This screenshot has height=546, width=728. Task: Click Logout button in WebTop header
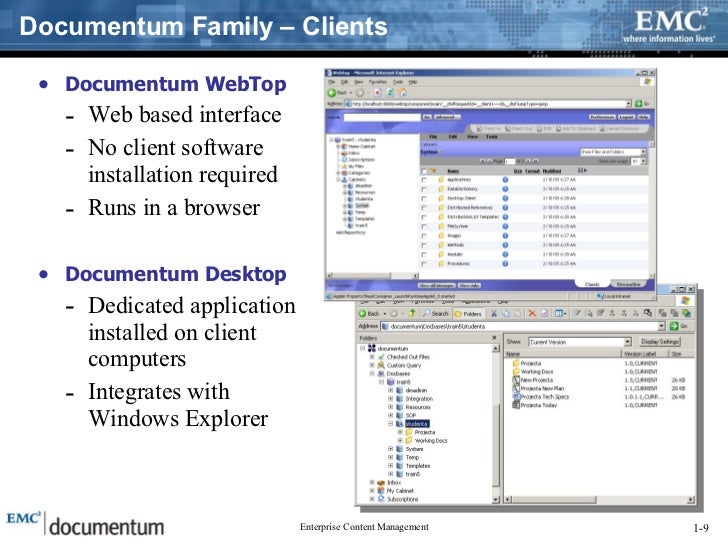(x=626, y=117)
